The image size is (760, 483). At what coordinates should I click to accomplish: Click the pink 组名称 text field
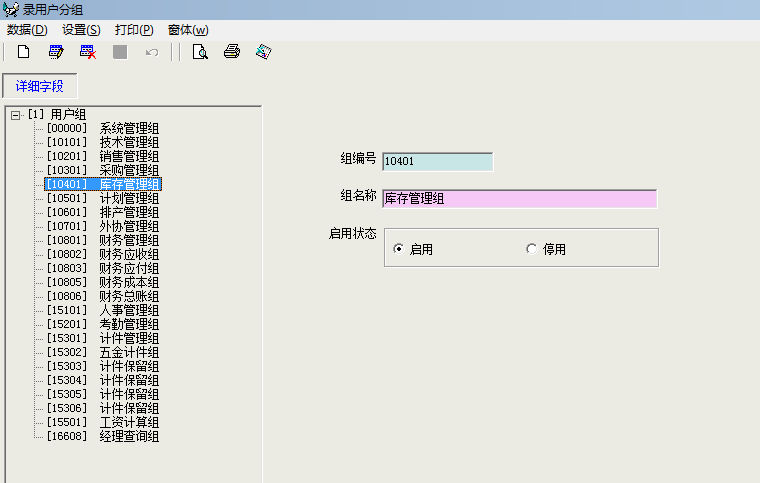pyautogui.click(x=519, y=199)
